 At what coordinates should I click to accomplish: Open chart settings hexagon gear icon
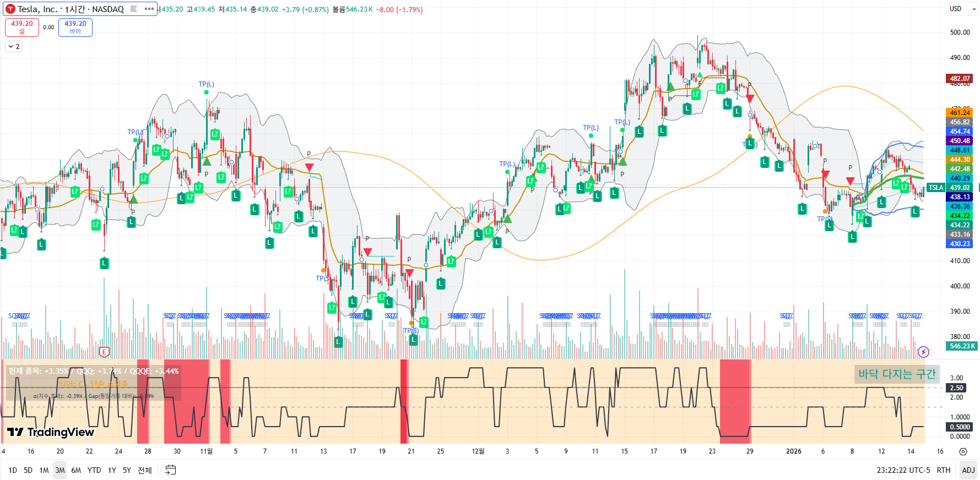pos(963,451)
